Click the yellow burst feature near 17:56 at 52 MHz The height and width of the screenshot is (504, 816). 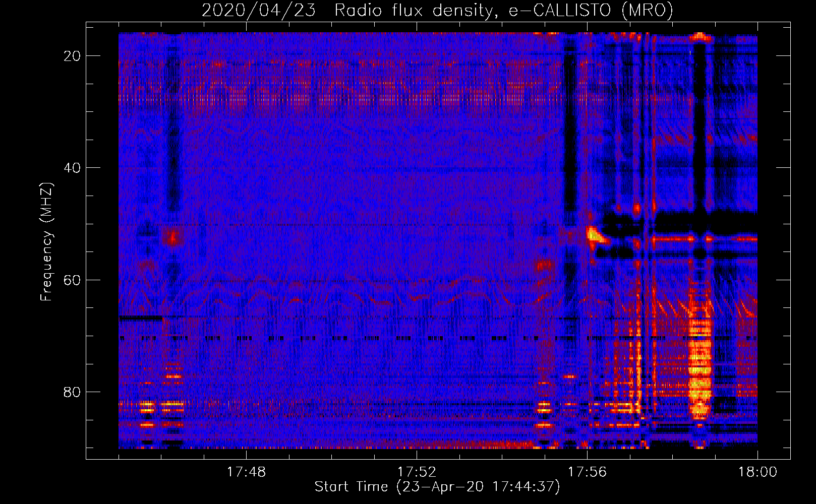tap(595, 235)
